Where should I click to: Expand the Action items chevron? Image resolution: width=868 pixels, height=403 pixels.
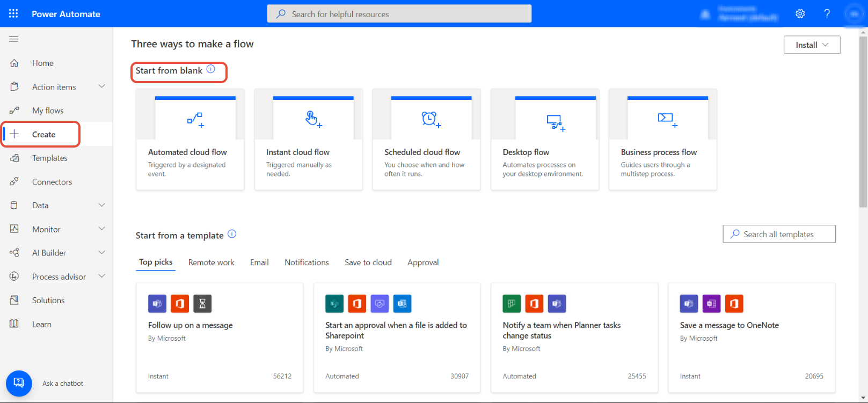click(101, 86)
